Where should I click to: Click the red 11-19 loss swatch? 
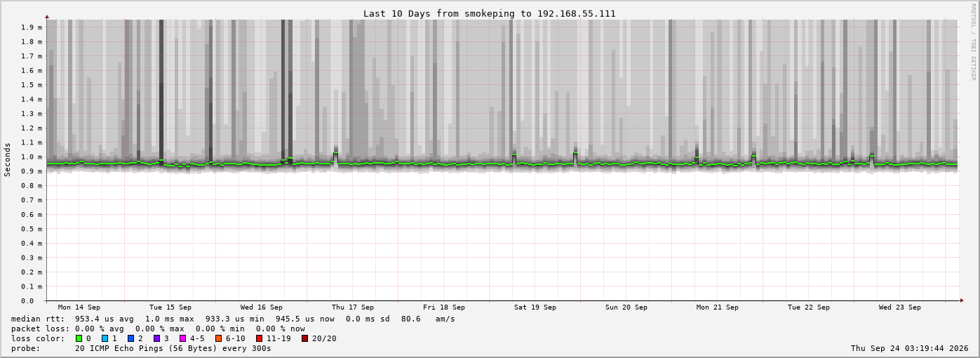[260, 338]
